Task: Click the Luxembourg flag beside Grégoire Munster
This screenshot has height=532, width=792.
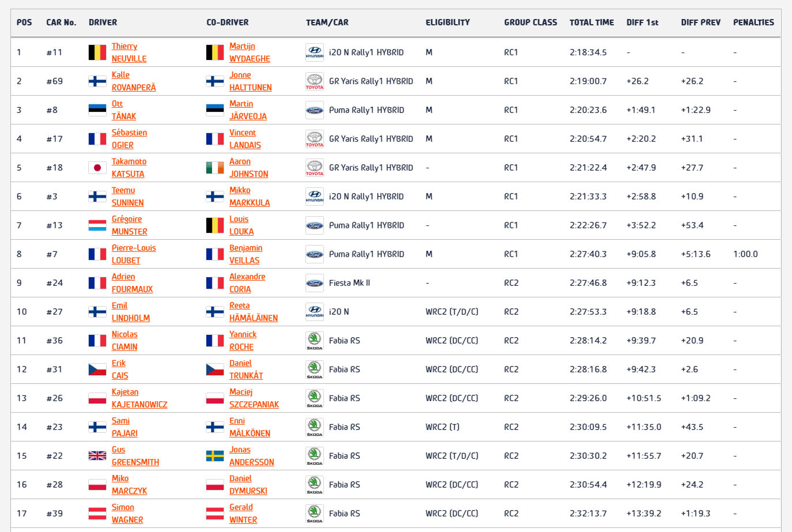Action: tap(97, 225)
